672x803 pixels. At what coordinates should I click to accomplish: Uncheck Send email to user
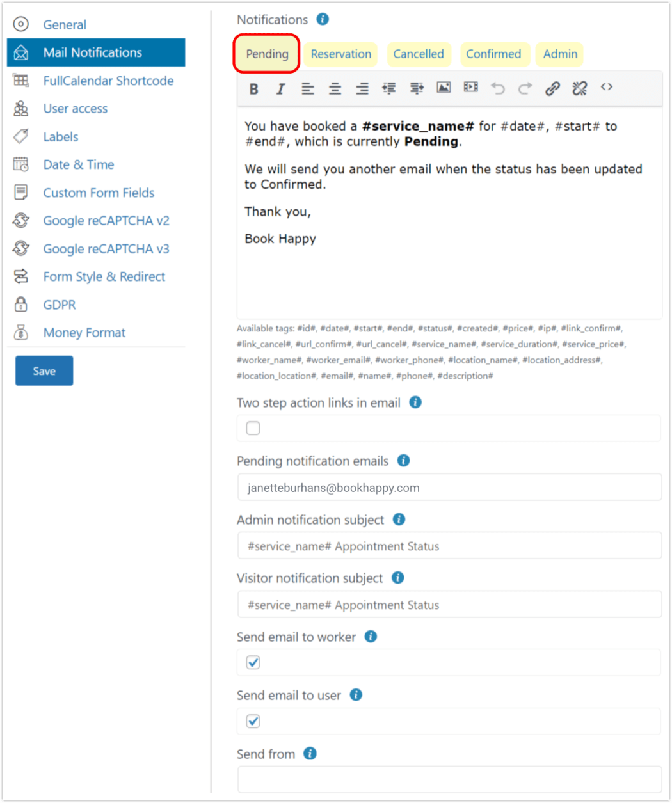(253, 721)
